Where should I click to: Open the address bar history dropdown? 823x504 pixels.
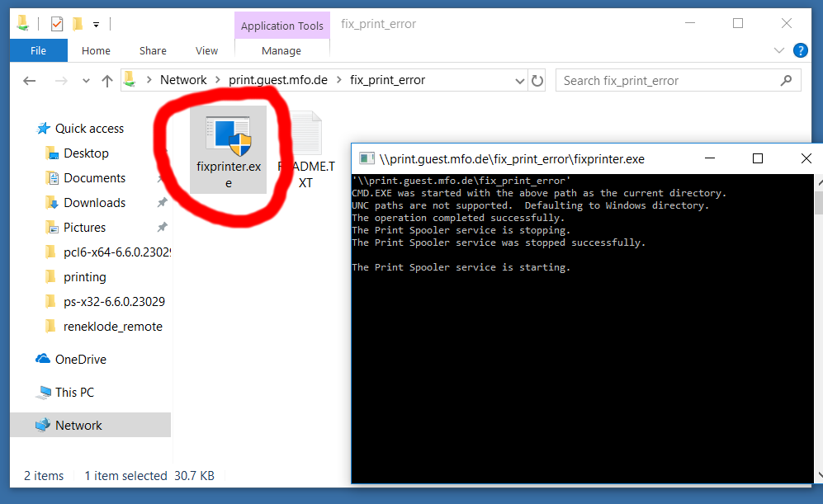(x=519, y=81)
